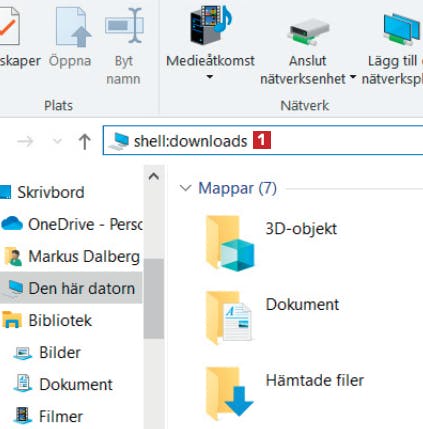Click the Byt namn rename icon

[124, 26]
